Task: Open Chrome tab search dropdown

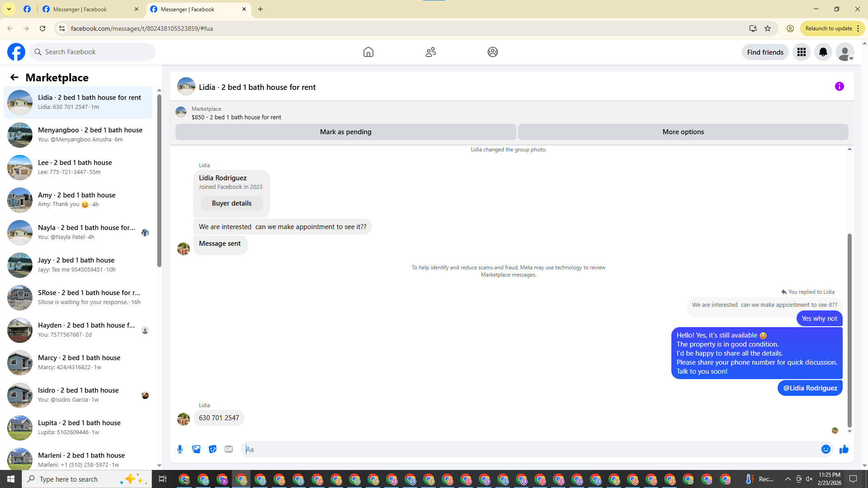Action: [x=9, y=9]
